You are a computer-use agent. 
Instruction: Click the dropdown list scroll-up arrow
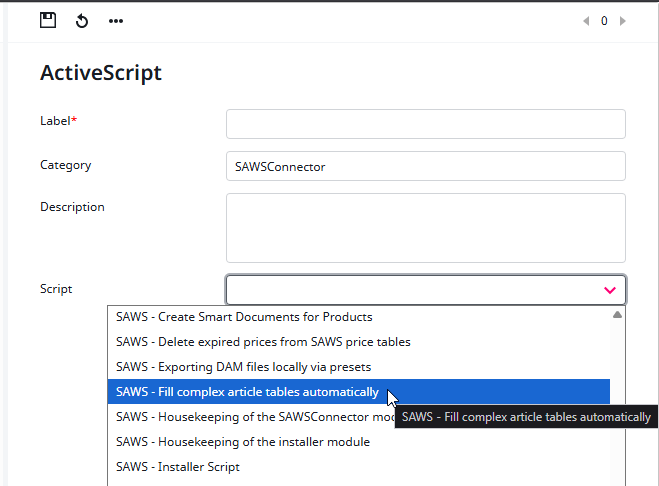coord(617,315)
